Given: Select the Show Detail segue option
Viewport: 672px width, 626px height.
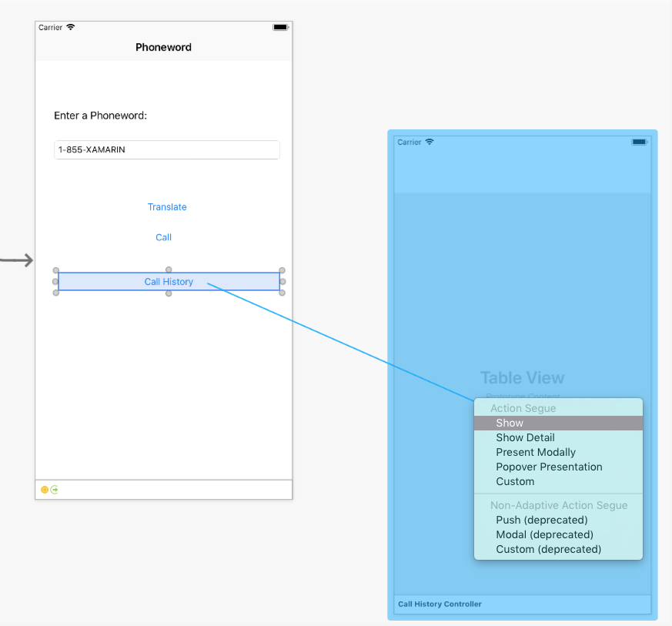Looking at the screenshot, I should pos(525,437).
